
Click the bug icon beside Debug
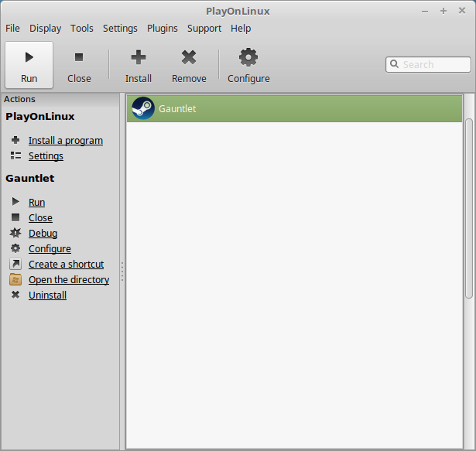click(x=15, y=233)
